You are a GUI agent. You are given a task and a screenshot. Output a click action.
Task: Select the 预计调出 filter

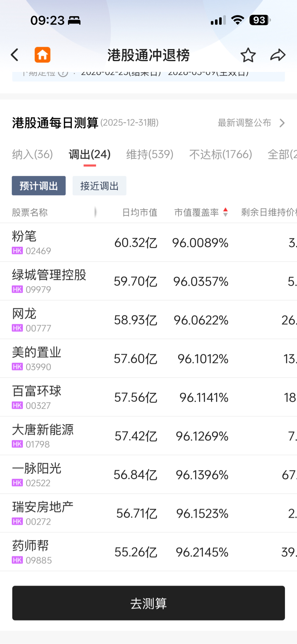39,186
